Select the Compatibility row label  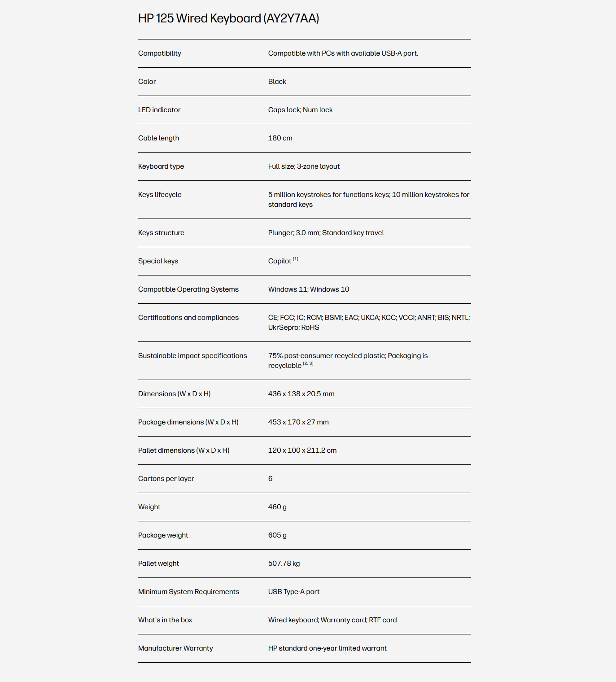tap(160, 53)
